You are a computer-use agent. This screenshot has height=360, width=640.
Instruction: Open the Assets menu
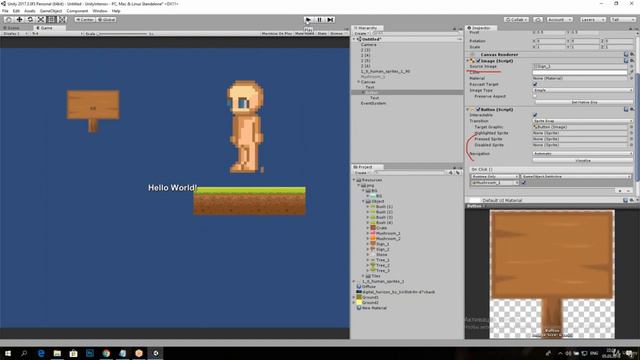30,11
